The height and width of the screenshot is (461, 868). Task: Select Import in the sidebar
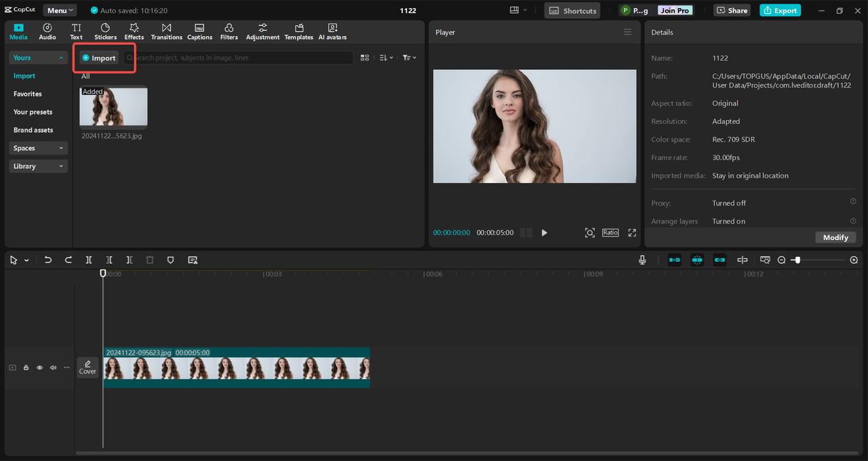click(x=24, y=76)
